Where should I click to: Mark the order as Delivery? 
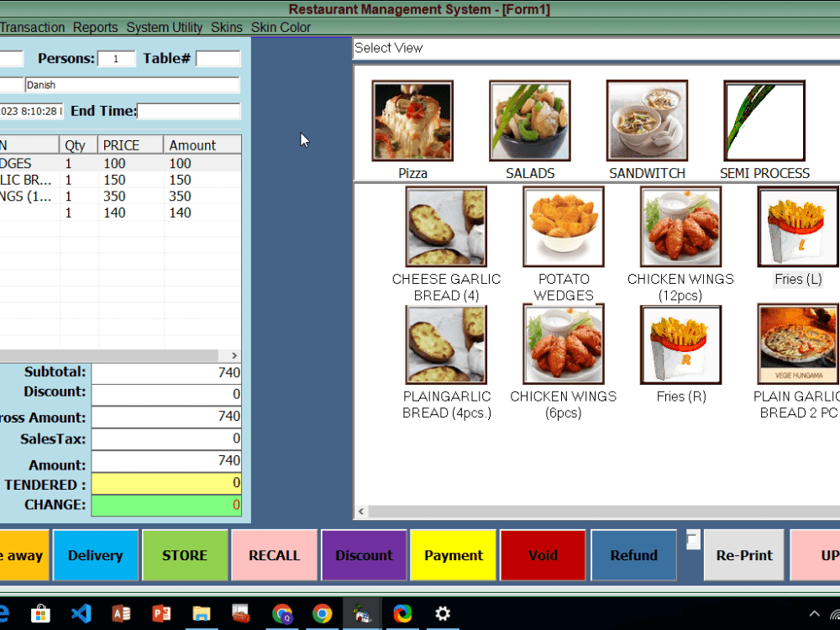pyautogui.click(x=95, y=555)
